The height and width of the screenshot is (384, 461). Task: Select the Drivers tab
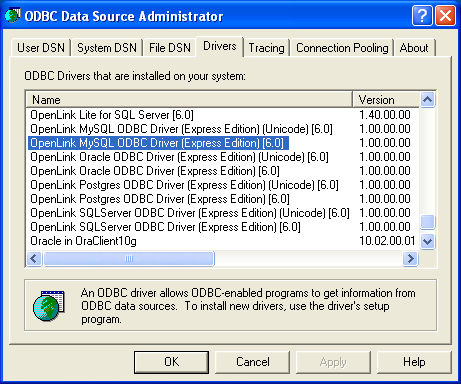coord(220,46)
